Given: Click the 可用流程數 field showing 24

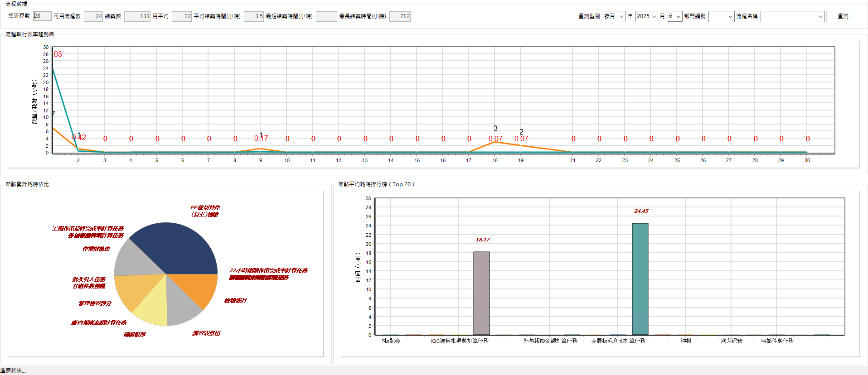Looking at the screenshot, I should pos(93,16).
